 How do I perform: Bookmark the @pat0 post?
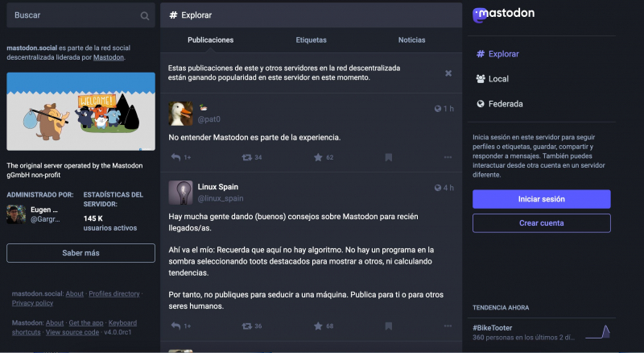(388, 157)
